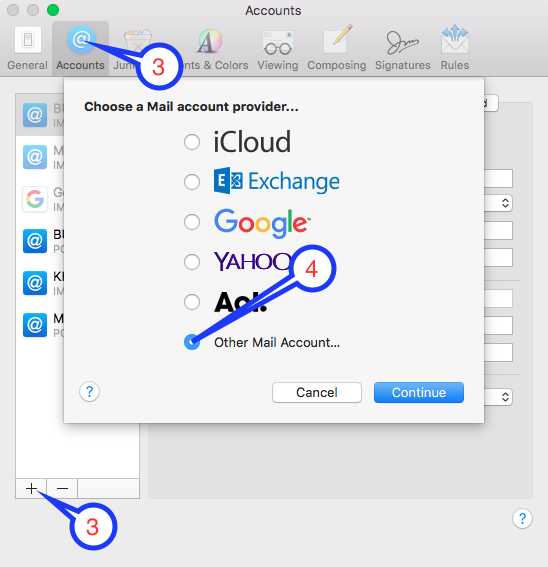Select the Google account in sidebar list
548x567 pixels.
pyautogui.click(x=41, y=199)
